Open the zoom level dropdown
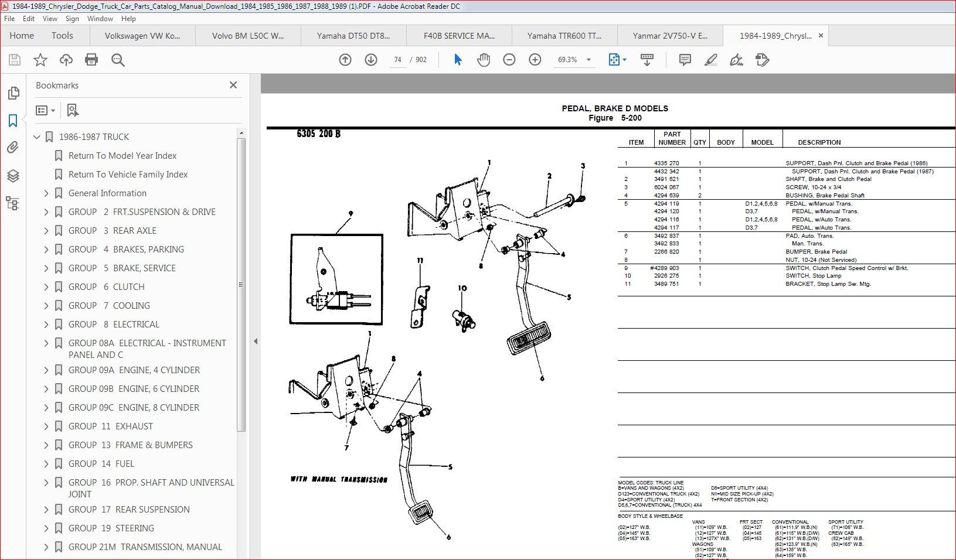Screen dimensions: 956x560 [588, 60]
